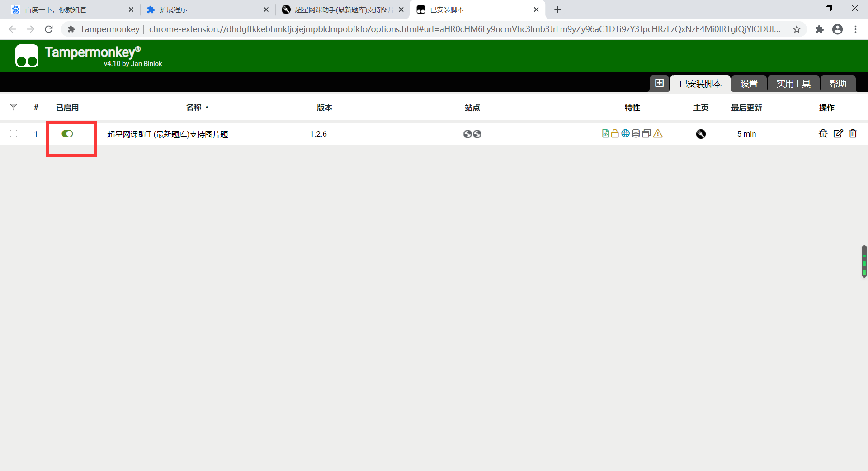Click the second site globe icon

pos(477,134)
